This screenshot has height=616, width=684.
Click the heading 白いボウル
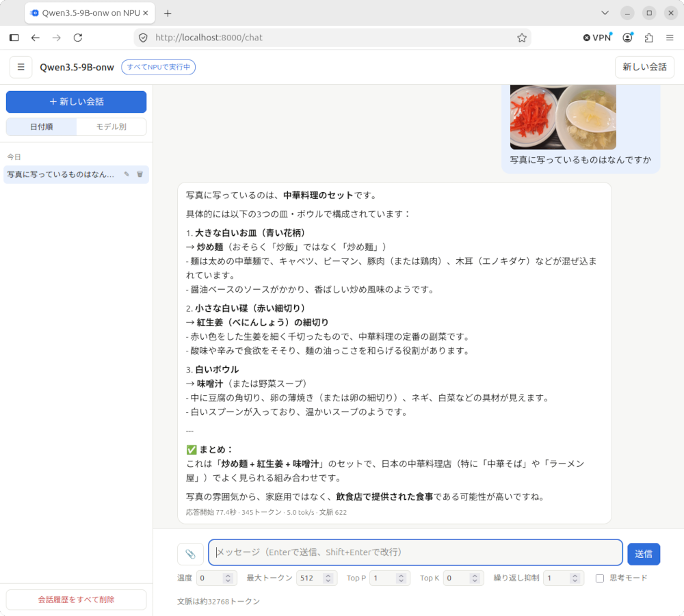217,370
